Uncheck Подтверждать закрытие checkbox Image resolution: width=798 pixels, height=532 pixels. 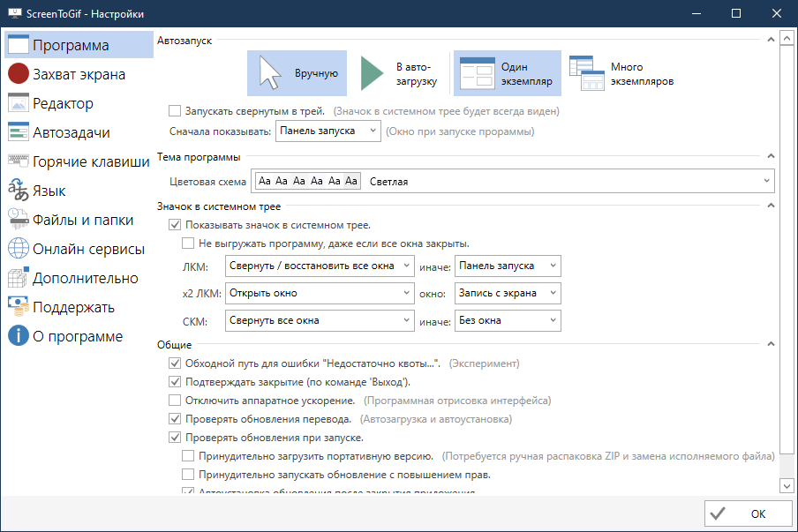point(175,381)
